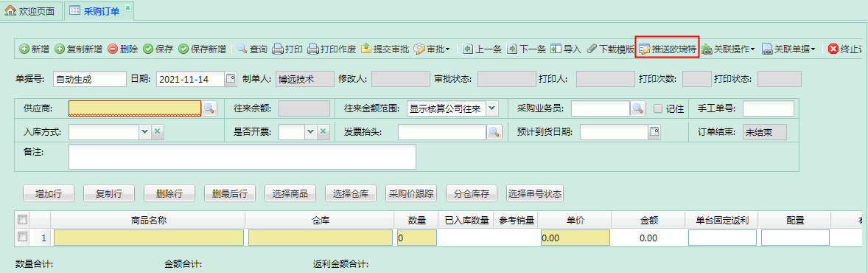Click the 复制行 button
Screen dimensions: 868x273
[x=108, y=193]
